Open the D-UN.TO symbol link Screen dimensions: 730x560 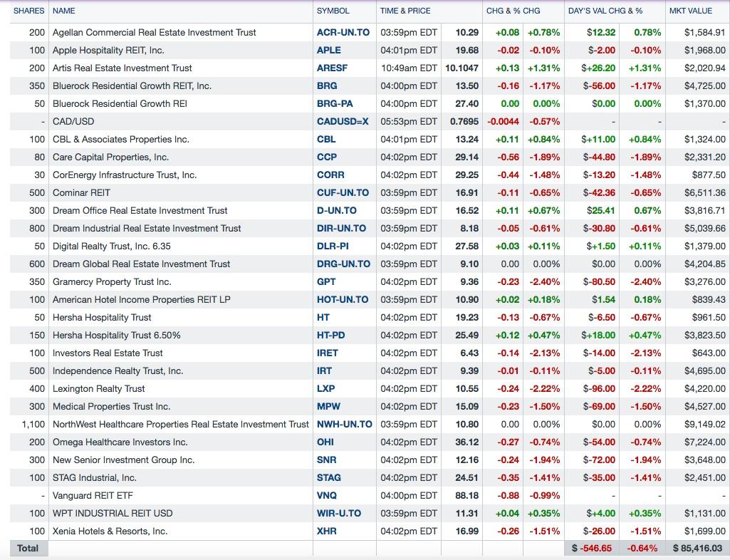click(337, 211)
